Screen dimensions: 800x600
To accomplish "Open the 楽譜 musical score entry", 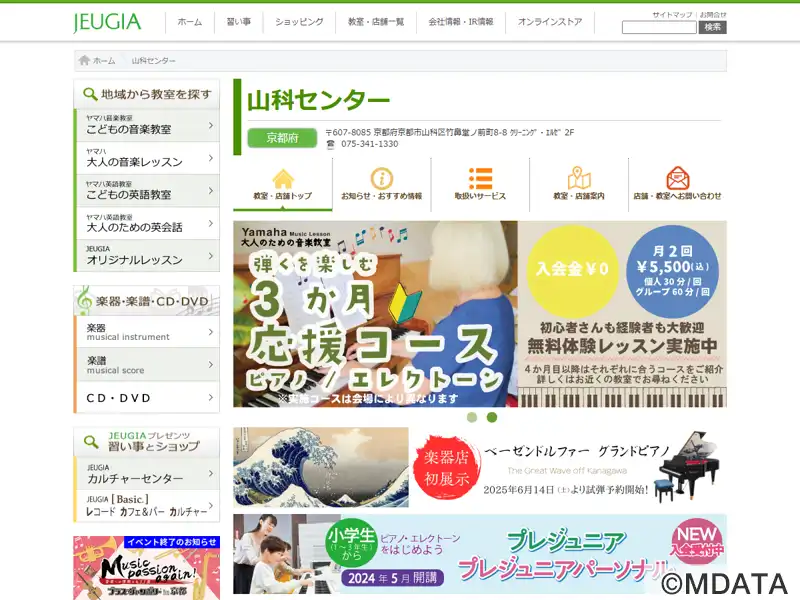I will pyautogui.click(x=147, y=365).
